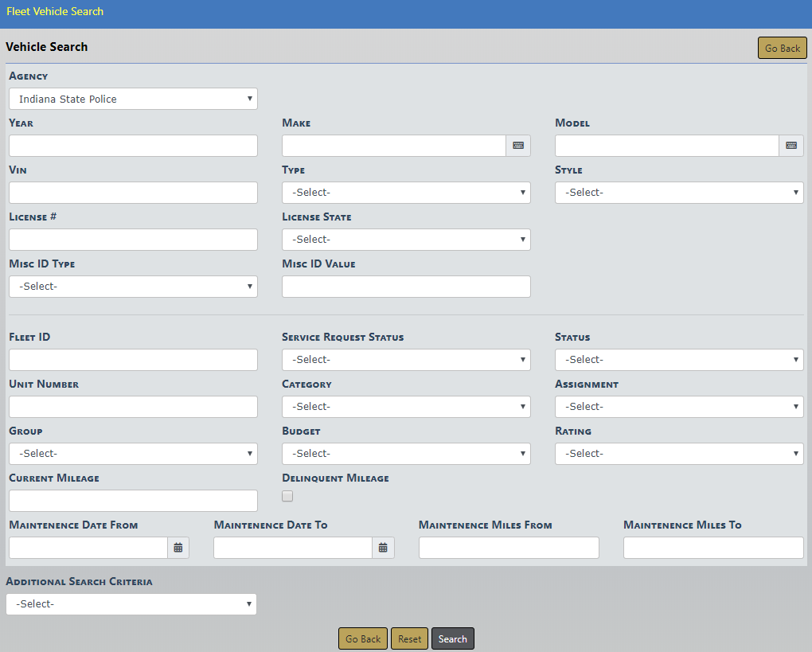The image size is (812, 652).
Task: Expand the Service Request Status dropdown
Action: 406,360
